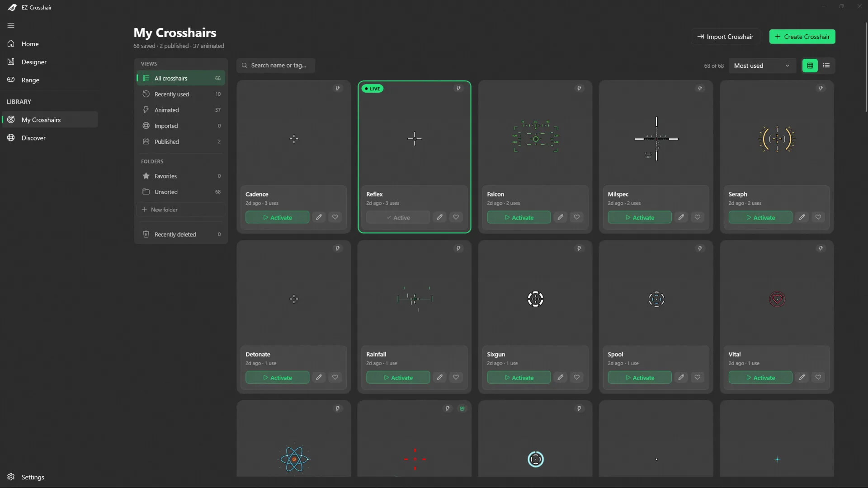Image resolution: width=868 pixels, height=488 pixels.
Task: Activate the Falcon crosshair
Action: point(519,217)
